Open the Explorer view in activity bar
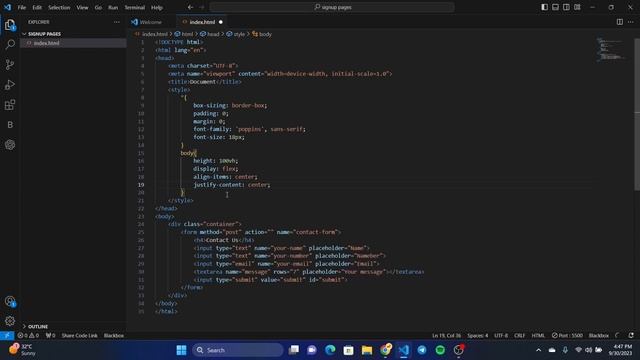640x360 pixels. click(x=10, y=25)
